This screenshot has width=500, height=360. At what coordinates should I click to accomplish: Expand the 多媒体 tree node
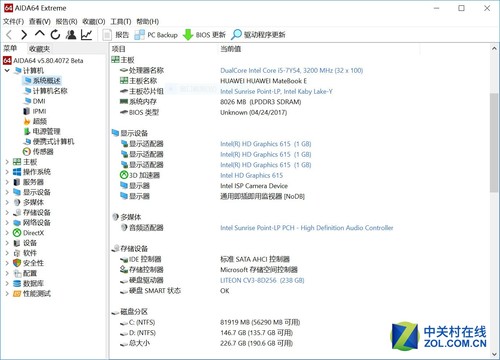[x=7, y=202]
